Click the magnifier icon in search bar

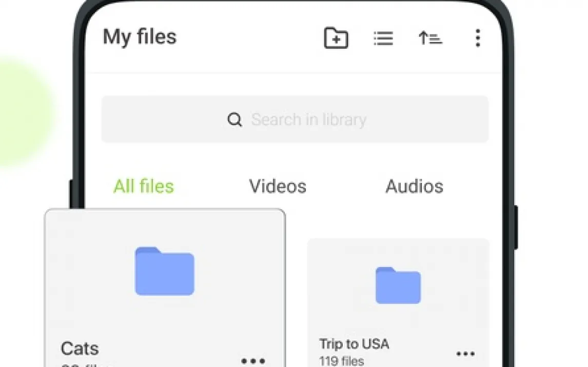coord(235,120)
